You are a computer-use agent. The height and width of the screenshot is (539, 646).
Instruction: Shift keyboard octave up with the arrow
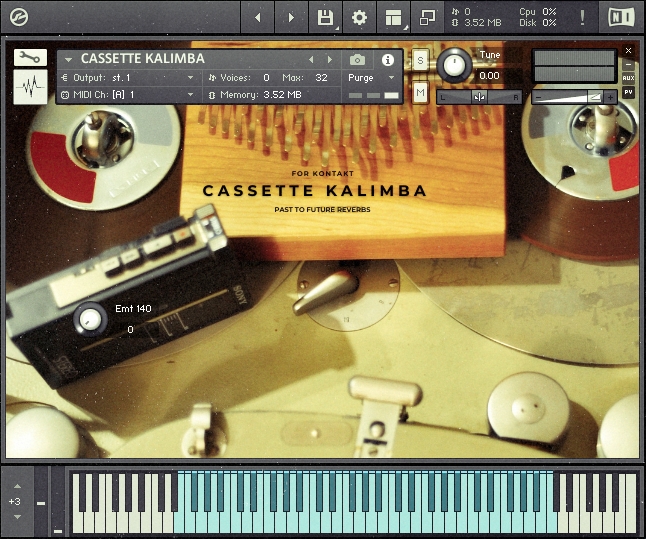click(x=17, y=486)
